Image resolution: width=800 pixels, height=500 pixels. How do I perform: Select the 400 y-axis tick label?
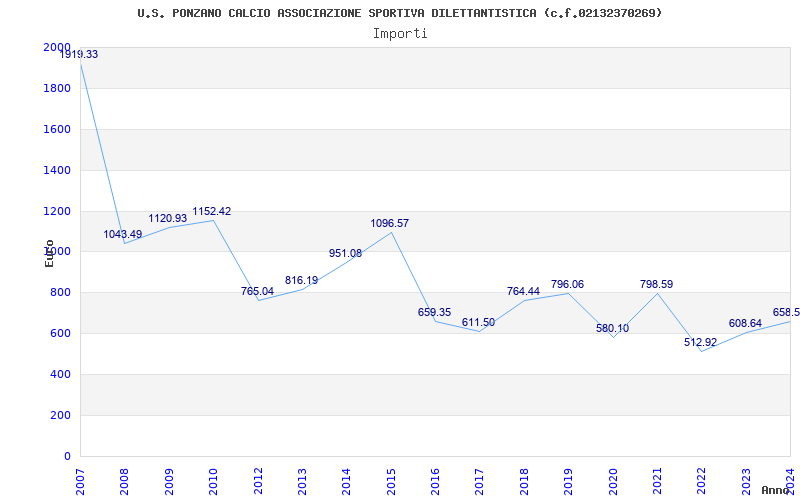(60, 374)
